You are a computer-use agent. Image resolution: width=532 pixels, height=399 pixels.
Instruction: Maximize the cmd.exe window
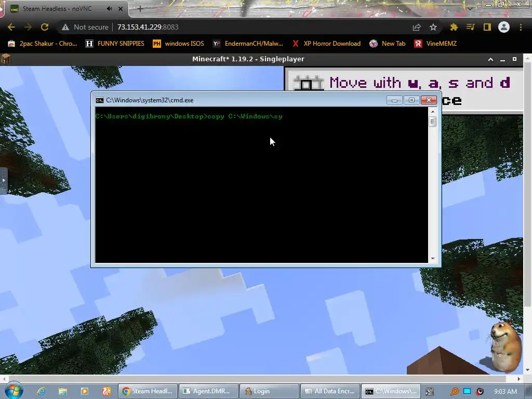click(411, 100)
